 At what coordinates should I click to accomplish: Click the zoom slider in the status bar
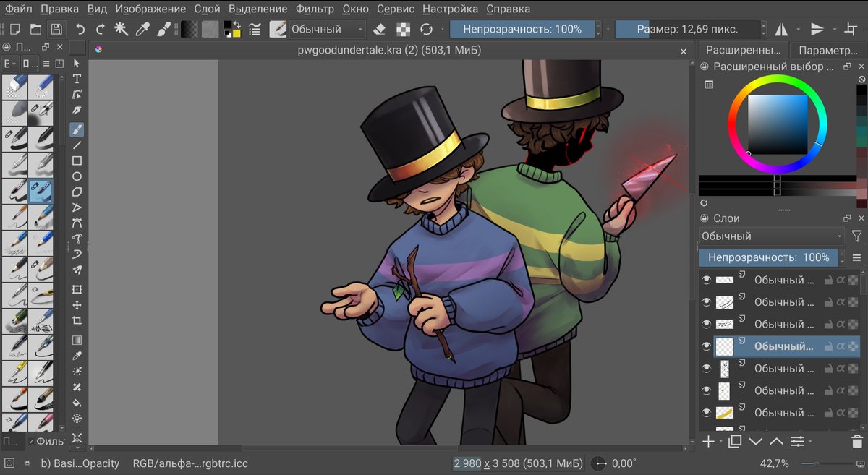coord(825,463)
